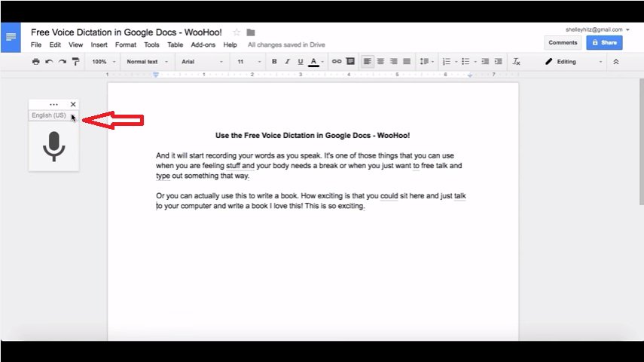644x362 pixels.
Task: Click the paragraph starting 'Or you can actually'
Action: (311, 201)
